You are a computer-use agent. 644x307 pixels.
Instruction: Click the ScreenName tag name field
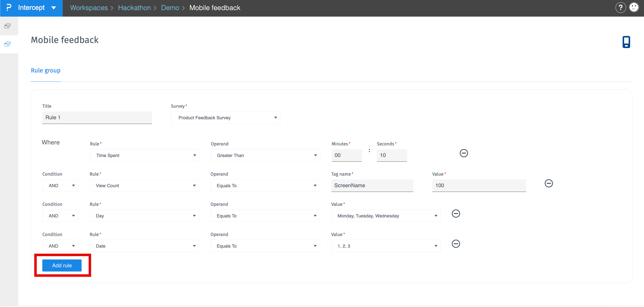372,185
